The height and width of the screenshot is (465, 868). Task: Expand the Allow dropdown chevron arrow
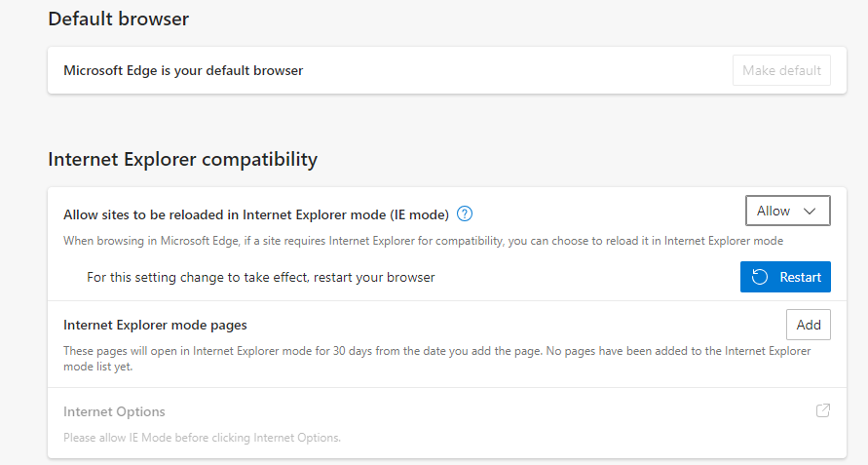click(810, 211)
